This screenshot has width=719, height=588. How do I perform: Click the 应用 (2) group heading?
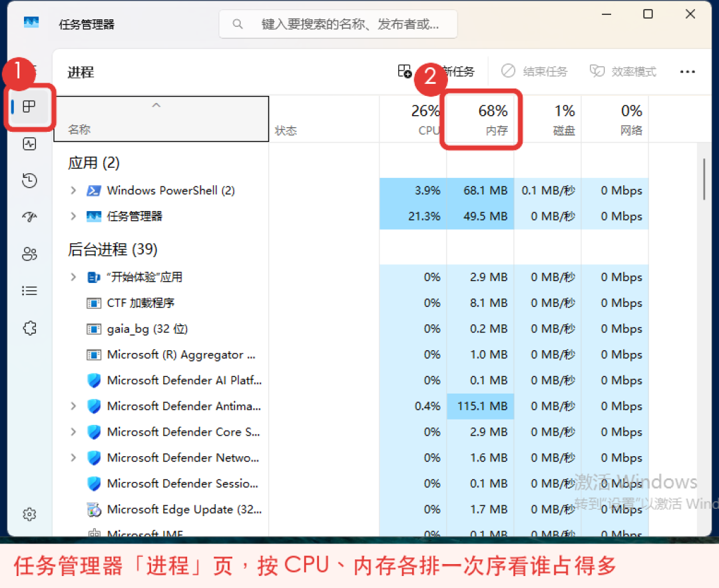tap(94, 163)
